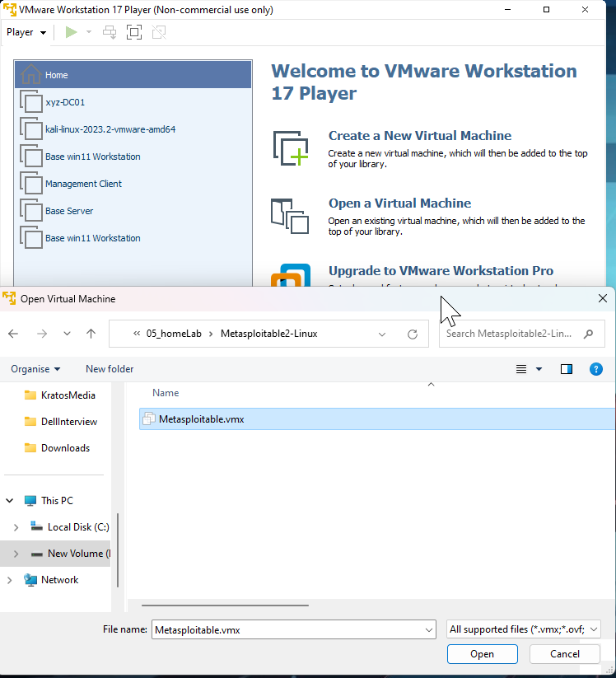Click the search magnifier icon
This screenshot has height=678, width=616.
(x=588, y=334)
